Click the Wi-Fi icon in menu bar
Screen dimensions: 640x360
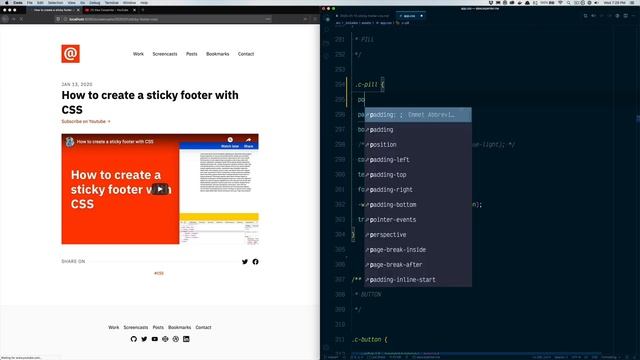coord(560,3)
